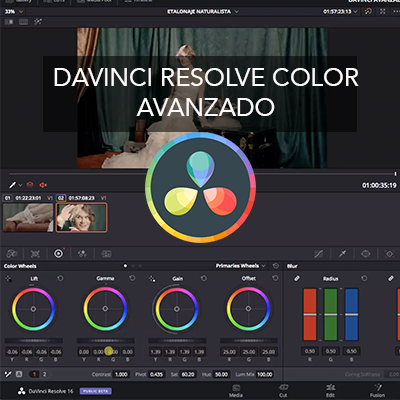
Task: Open the Media page
Action: 236,391
